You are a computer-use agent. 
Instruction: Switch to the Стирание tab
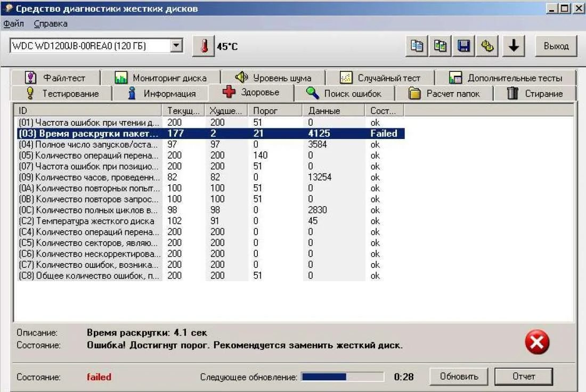pos(535,93)
